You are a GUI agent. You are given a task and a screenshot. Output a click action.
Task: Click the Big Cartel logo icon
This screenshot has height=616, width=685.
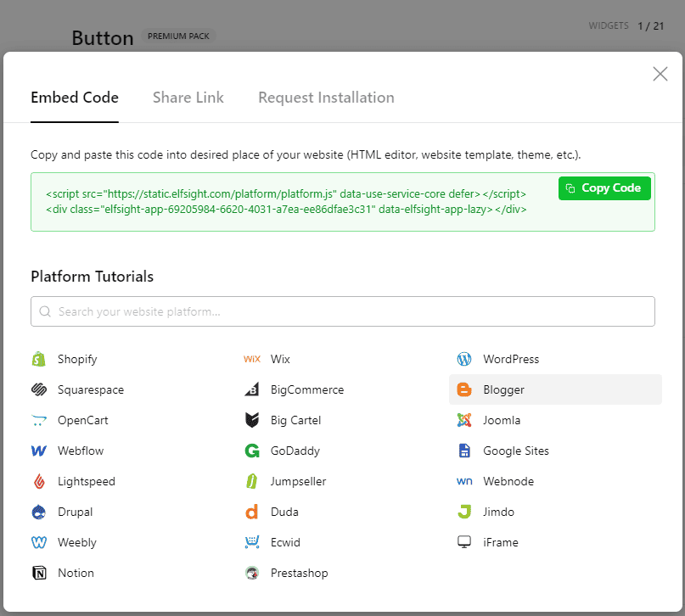coord(252,420)
